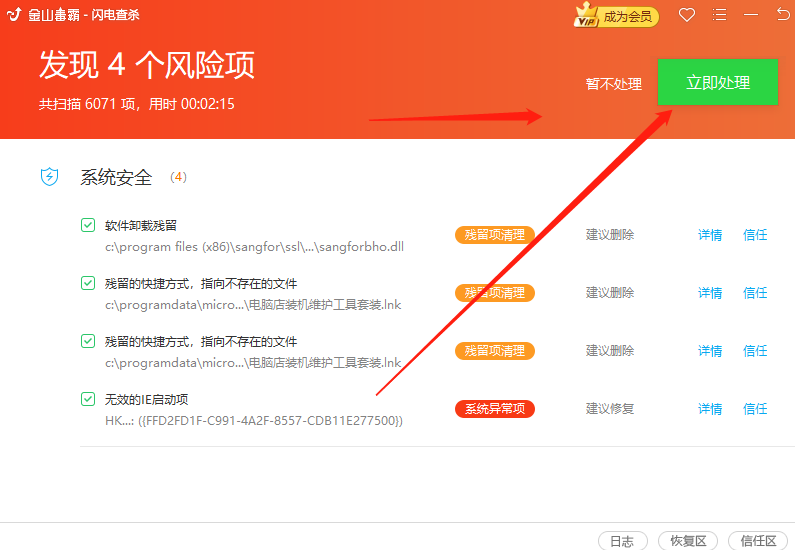Click the 发现 4 个风险项 heading
The width and height of the screenshot is (795, 550).
(147, 64)
